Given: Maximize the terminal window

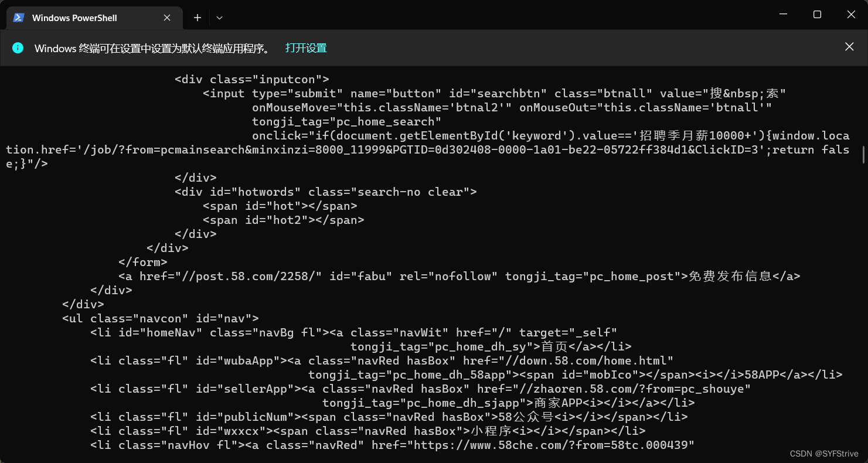Looking at the screenshot, I should [x=817, y=15].
